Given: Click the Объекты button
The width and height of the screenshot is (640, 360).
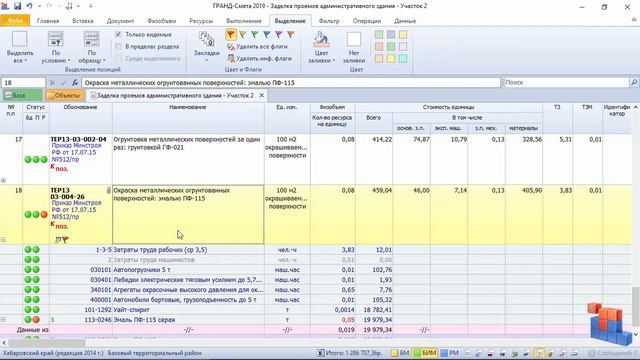Looking at the screenshot, I should [64, 95].
